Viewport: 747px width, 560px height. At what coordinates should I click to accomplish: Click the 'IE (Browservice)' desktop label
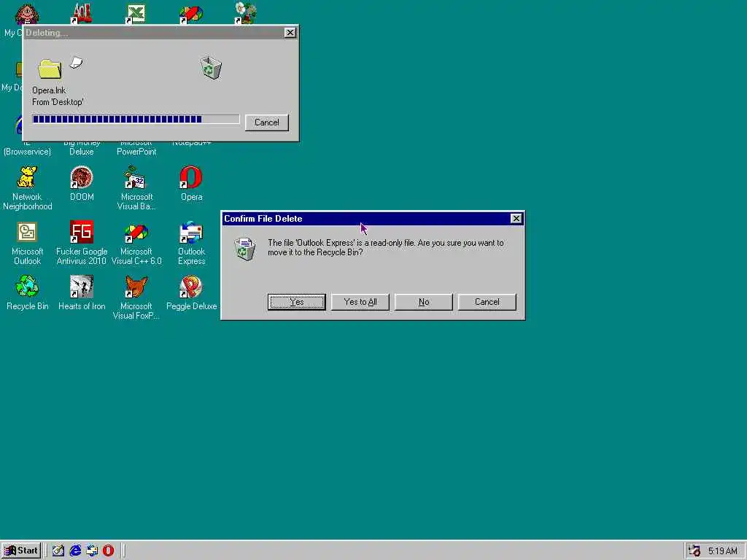click(27, 147)
